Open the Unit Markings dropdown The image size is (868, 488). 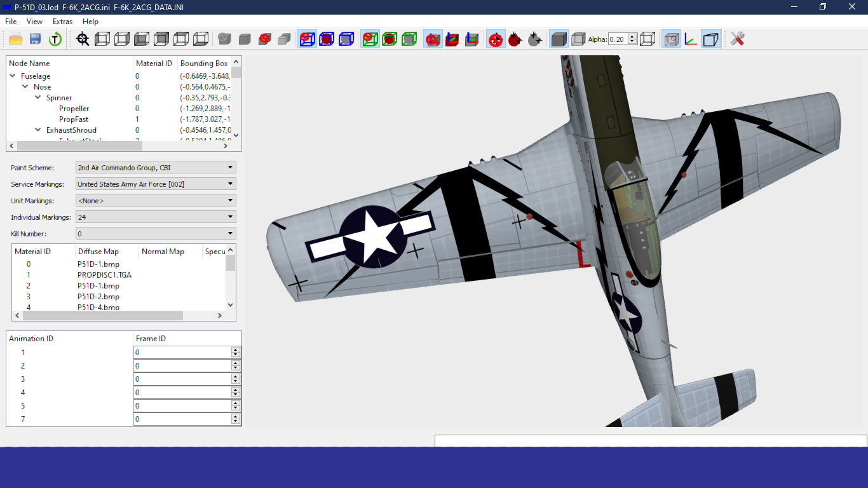click(156, 201)
